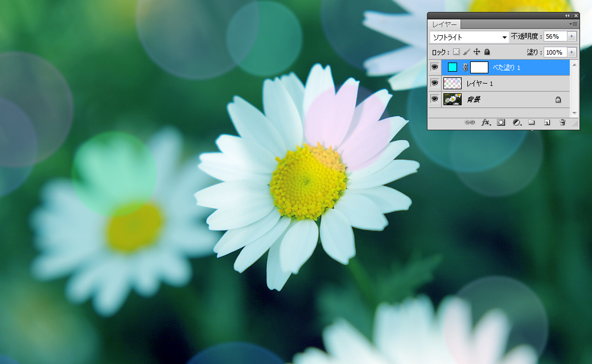Collapse the panel with double arrows
Screen dimensions: 592x364
(x=567, y=15)
